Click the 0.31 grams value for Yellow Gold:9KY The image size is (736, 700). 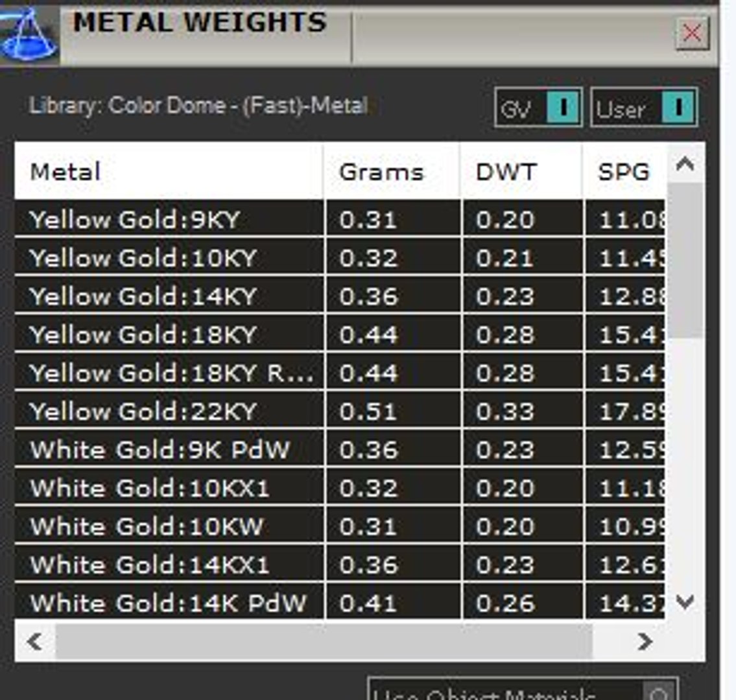368,219
